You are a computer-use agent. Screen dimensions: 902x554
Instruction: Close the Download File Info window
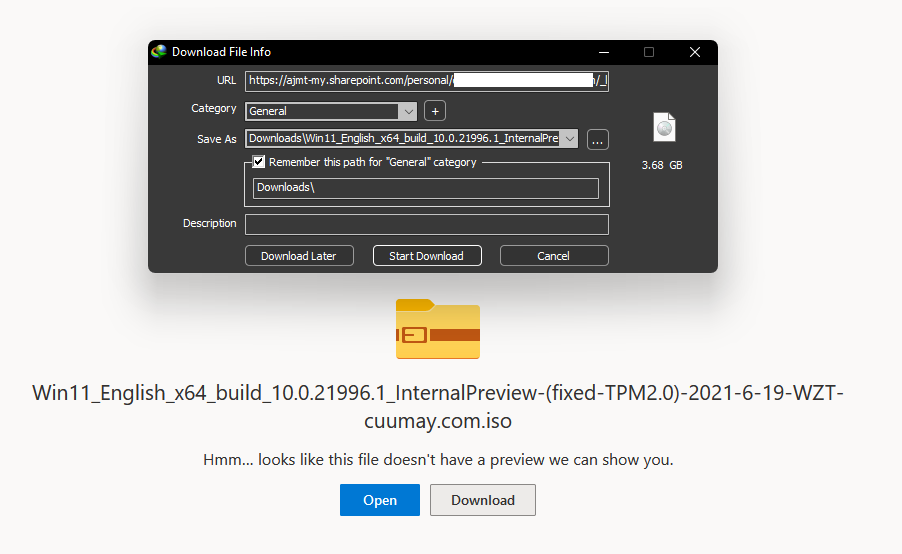pyautogui.click(x=695, y=52)
